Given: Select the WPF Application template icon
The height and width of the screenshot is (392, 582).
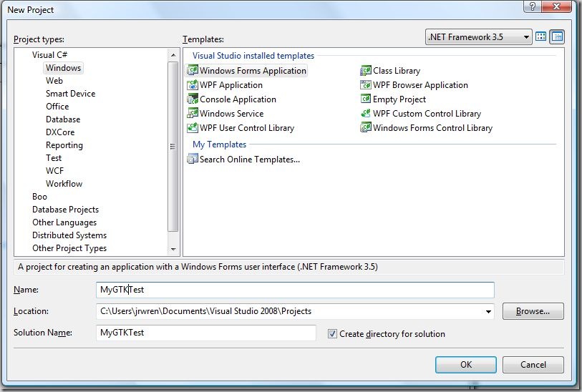Looking at the screenshot, I should (193, 85).
